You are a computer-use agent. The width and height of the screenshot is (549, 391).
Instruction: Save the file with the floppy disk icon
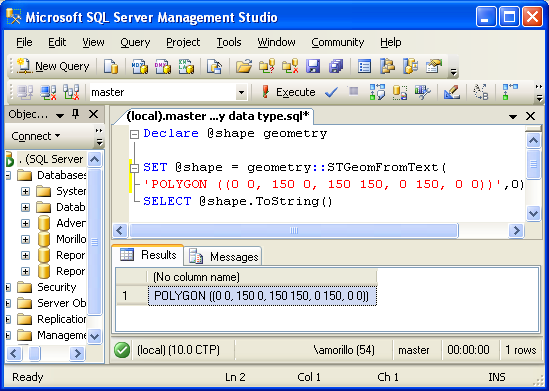coord(313,66)
